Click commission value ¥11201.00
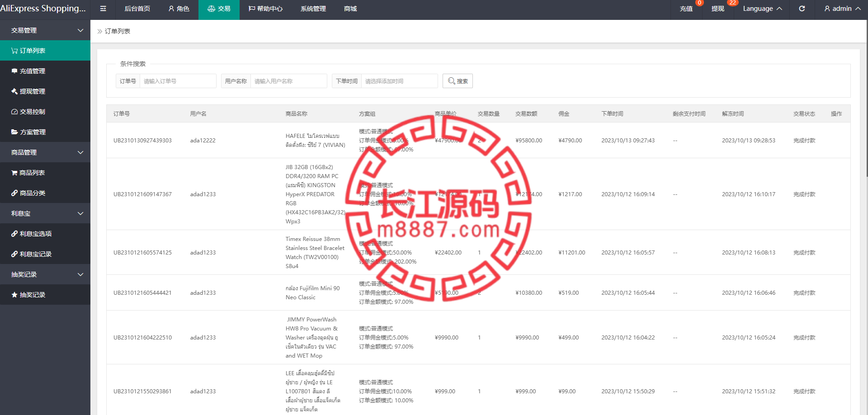The width and height of the screenshot is (868, 415). (571, 253)
